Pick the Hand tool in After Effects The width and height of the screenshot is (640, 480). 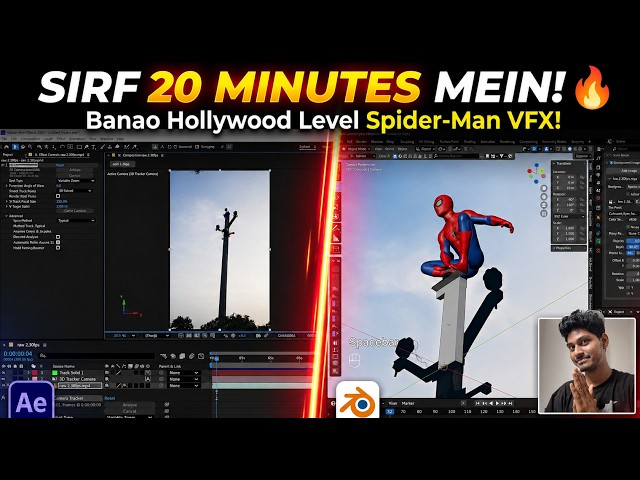click(23, 147)
